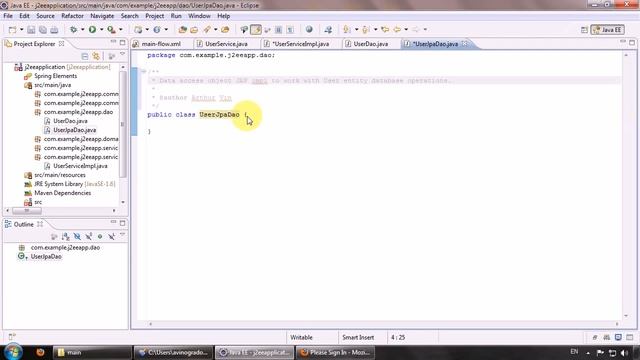The width and height of the screenshot is (640, 360).
Task: Toggle Link with Editor in Project Explorer
Action: click(x=96, y=56)
